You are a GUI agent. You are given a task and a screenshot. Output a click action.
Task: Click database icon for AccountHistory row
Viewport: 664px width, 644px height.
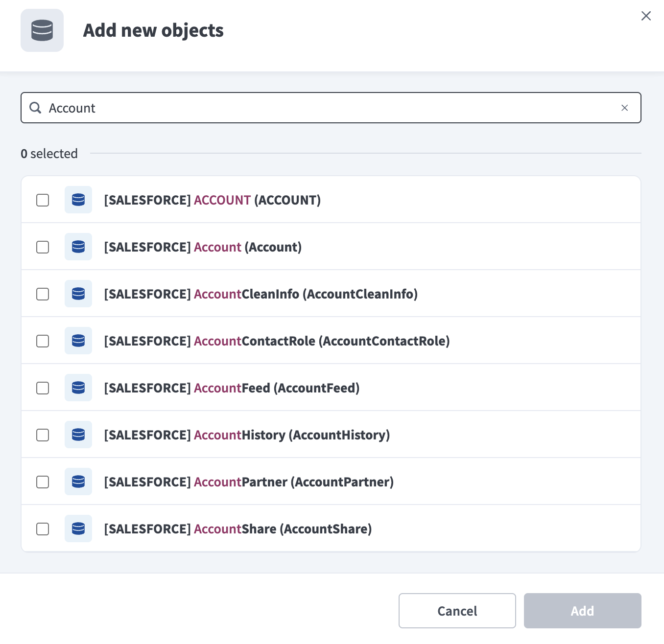click(x=78, y=435)
